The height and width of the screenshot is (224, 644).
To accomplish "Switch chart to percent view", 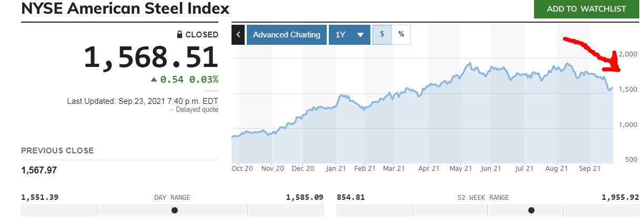I will coord(401,34).
